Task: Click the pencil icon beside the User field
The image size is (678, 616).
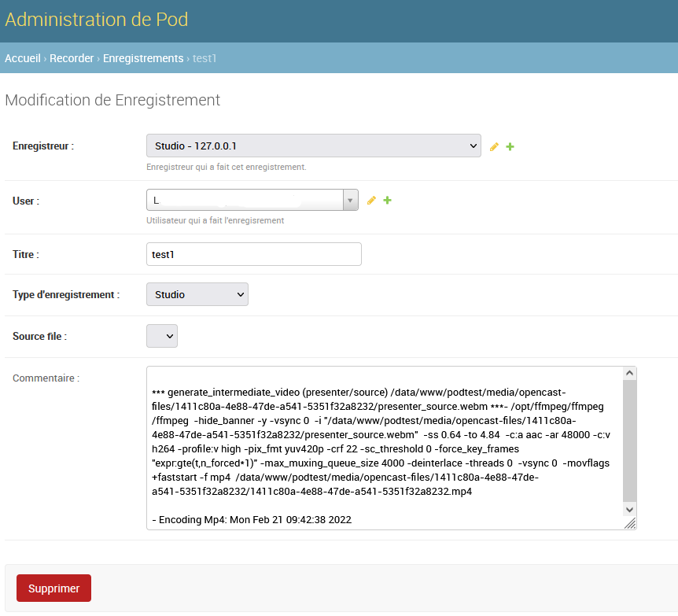Action: (371, 201)
